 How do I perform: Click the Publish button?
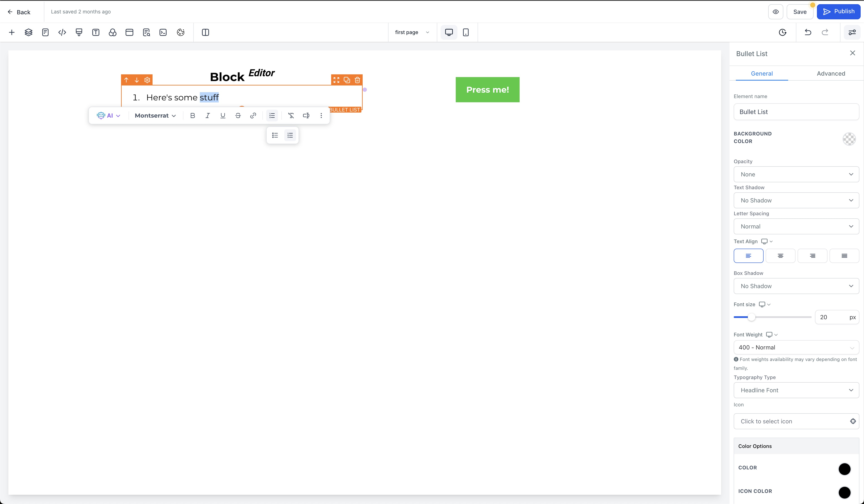[x=838, y=12]
